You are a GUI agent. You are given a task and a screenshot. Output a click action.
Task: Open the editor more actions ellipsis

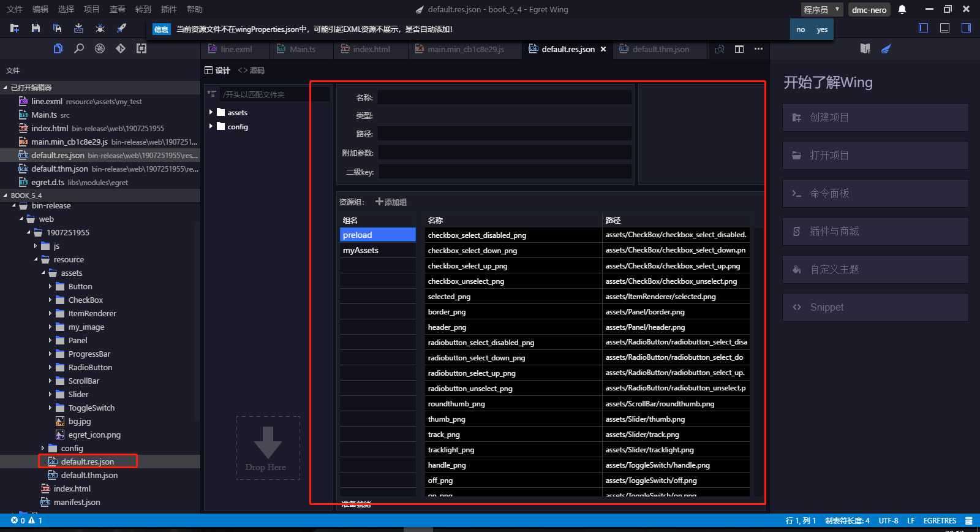(x=758, y=49)
